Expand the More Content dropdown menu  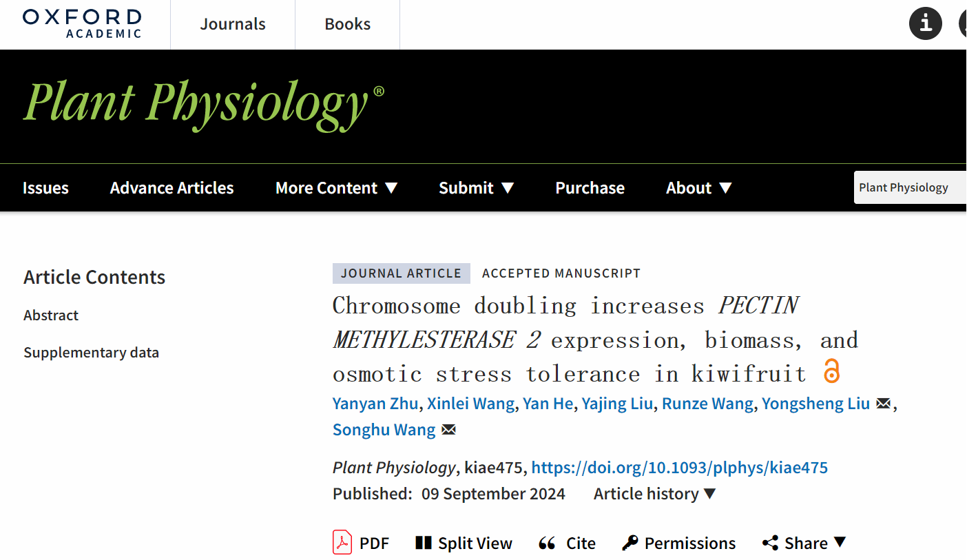[336, 188]
